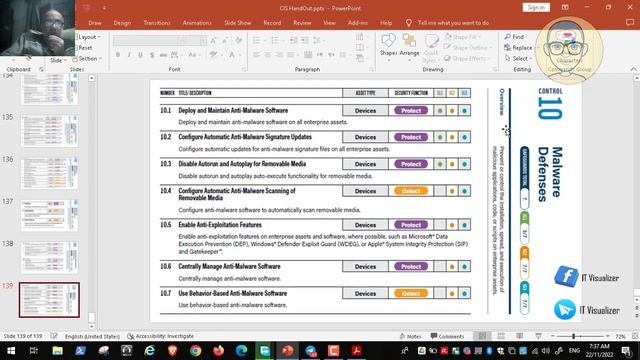Toggle the Notes pane

click(411, 336)
